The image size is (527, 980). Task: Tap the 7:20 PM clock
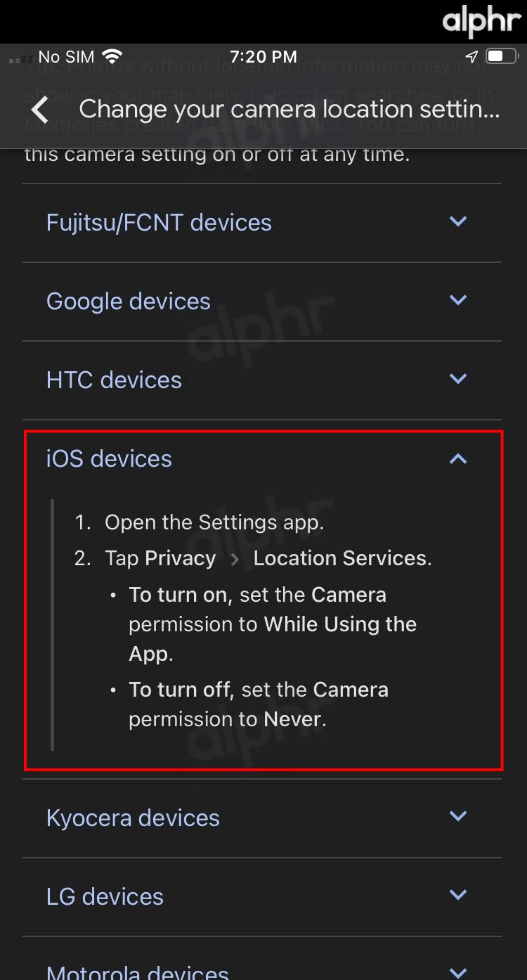pyautogui.click(x=263, y=56)
